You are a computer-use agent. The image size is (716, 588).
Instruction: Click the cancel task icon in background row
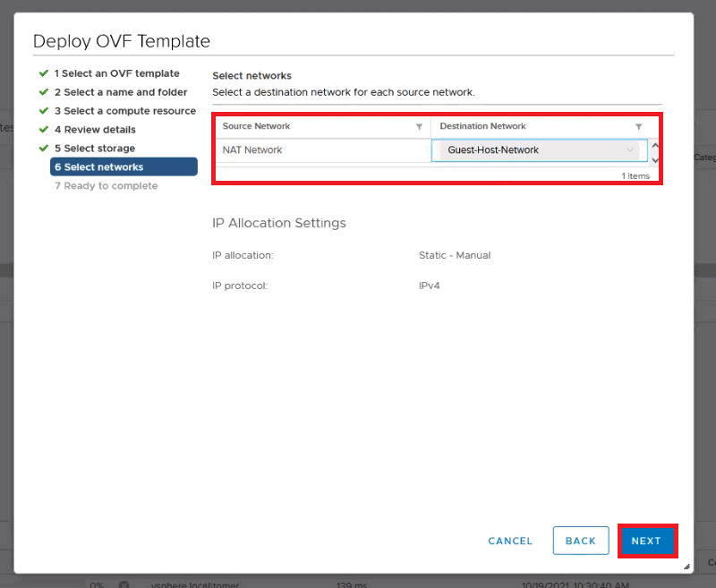(x=124, y=584)
